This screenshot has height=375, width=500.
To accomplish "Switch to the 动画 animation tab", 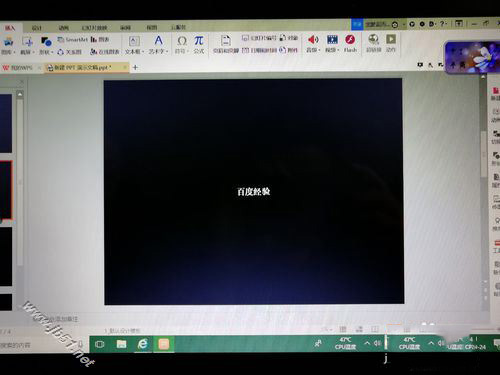I will click(x=63, y=28).
